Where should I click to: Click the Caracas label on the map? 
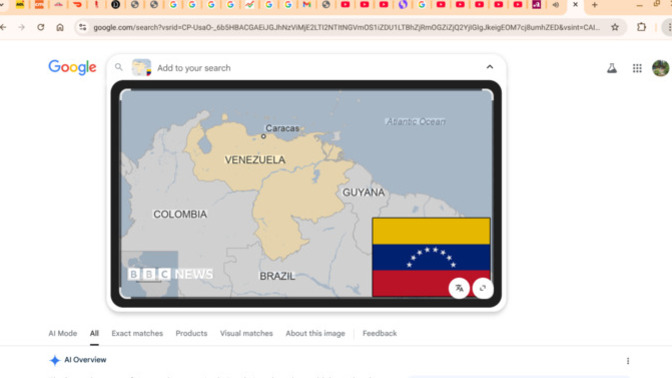coord(282,128)
